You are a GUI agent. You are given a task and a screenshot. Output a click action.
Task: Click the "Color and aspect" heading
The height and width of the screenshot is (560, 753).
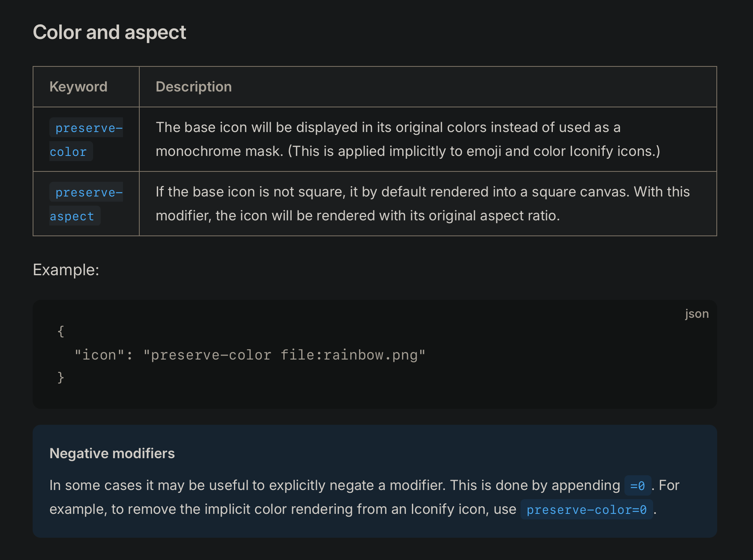tap(109, 32)
